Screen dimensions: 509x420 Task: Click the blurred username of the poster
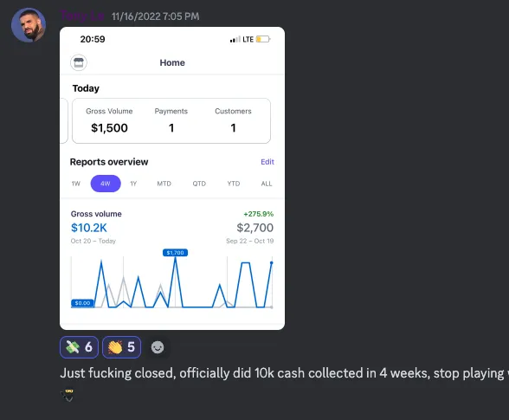(x=81, y=16)
